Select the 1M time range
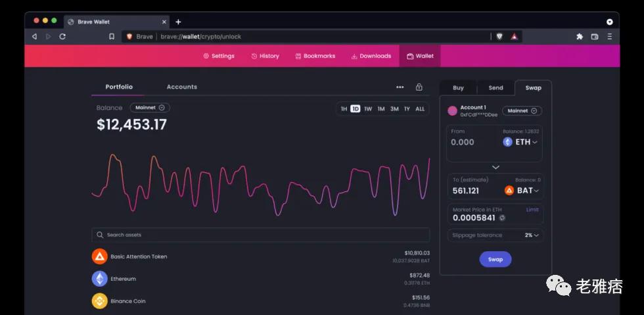644x315 pixels. [x=381, y=109]
